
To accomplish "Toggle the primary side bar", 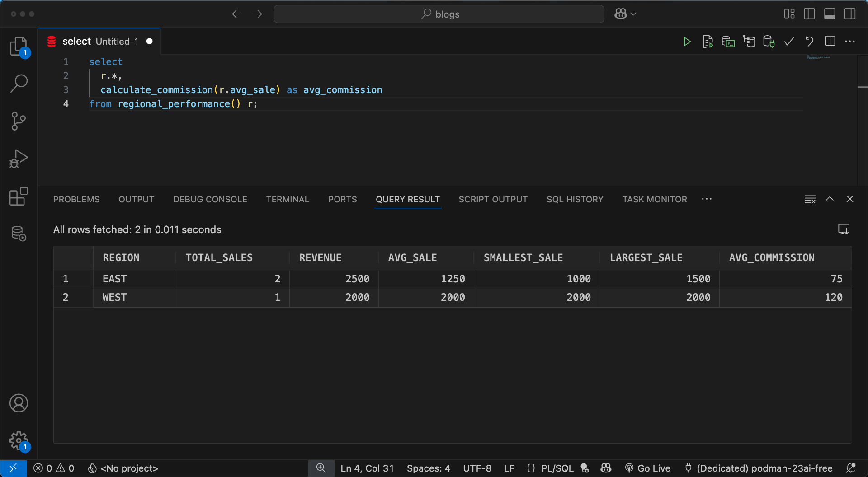I will [x=809, y=14].
